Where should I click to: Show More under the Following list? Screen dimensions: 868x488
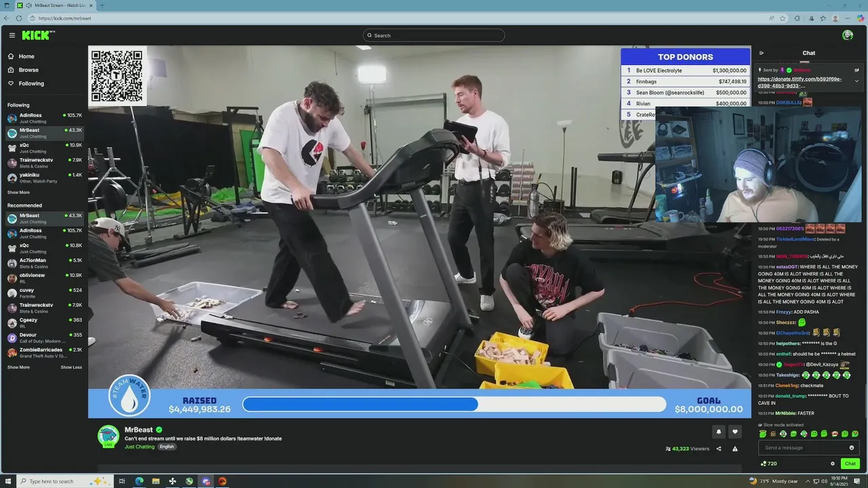click(18, 192)
